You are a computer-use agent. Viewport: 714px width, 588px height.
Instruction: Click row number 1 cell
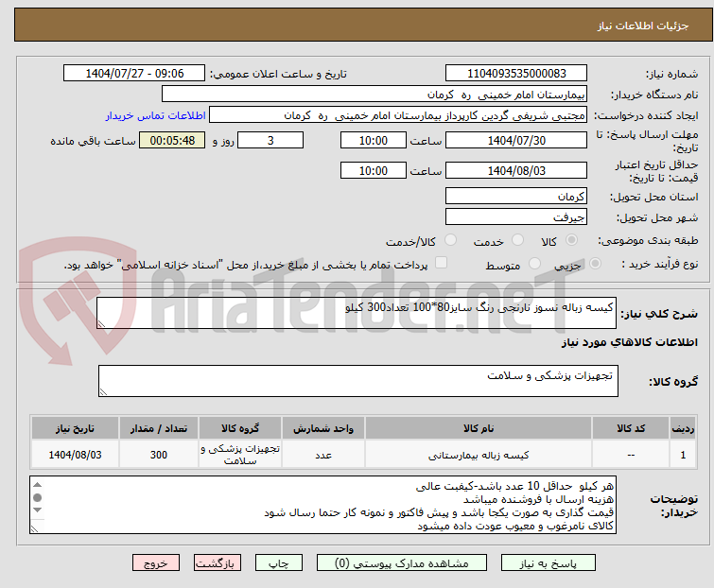[683, 454]
